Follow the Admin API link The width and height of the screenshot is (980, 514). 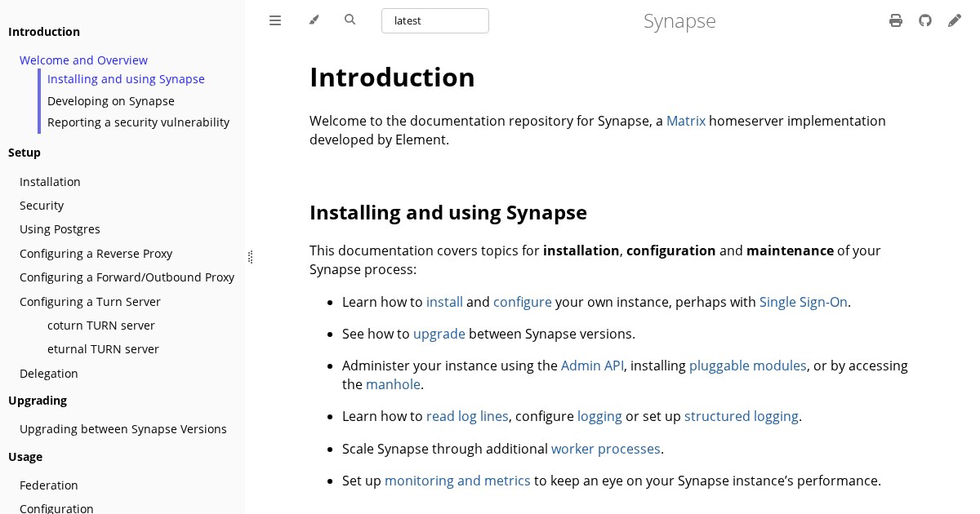[592, 366]
